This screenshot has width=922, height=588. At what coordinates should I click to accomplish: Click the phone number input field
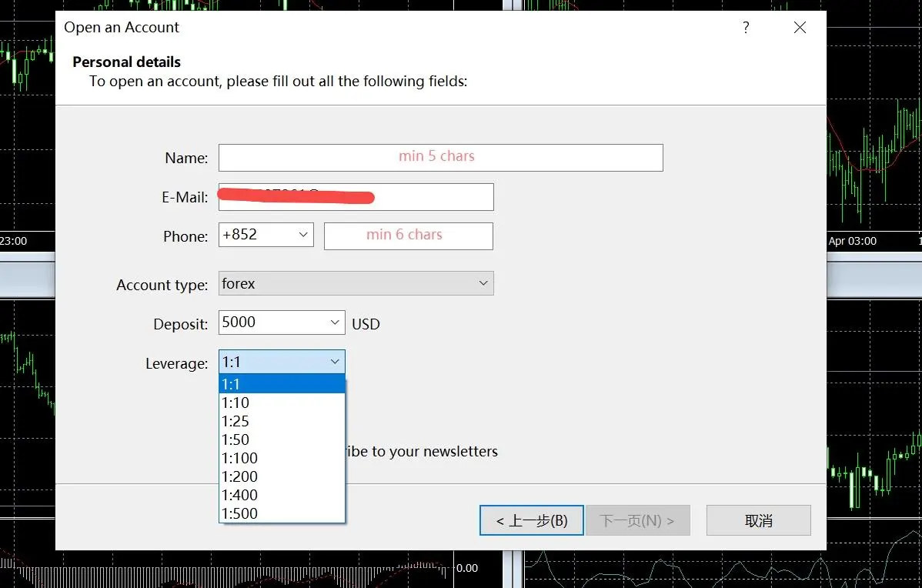(x=408, y=236)
